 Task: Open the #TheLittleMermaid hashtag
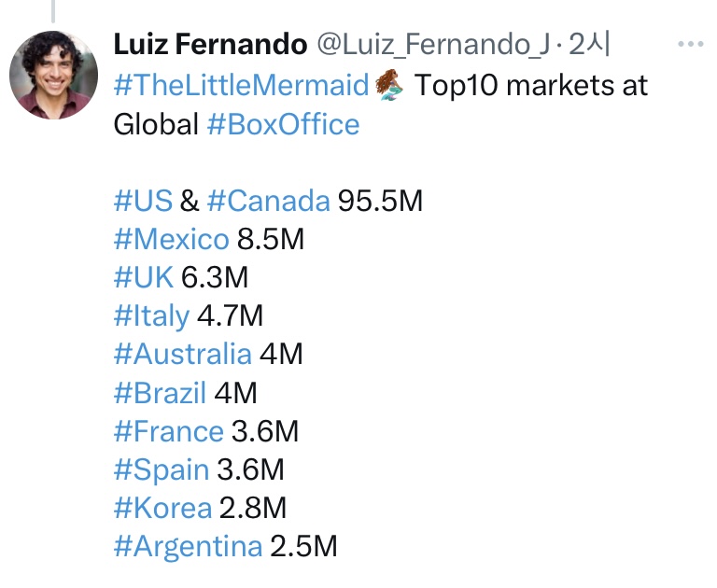coord(241,85)
